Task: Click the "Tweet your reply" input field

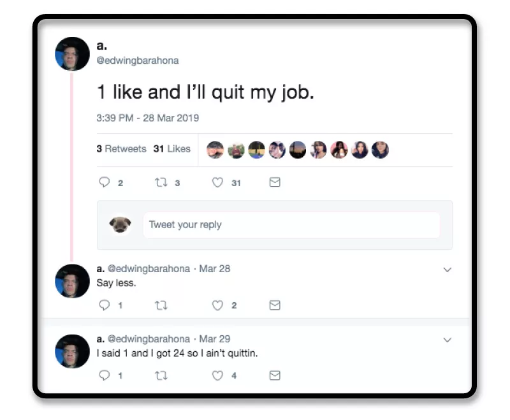Action: click(x=291, y=225)
